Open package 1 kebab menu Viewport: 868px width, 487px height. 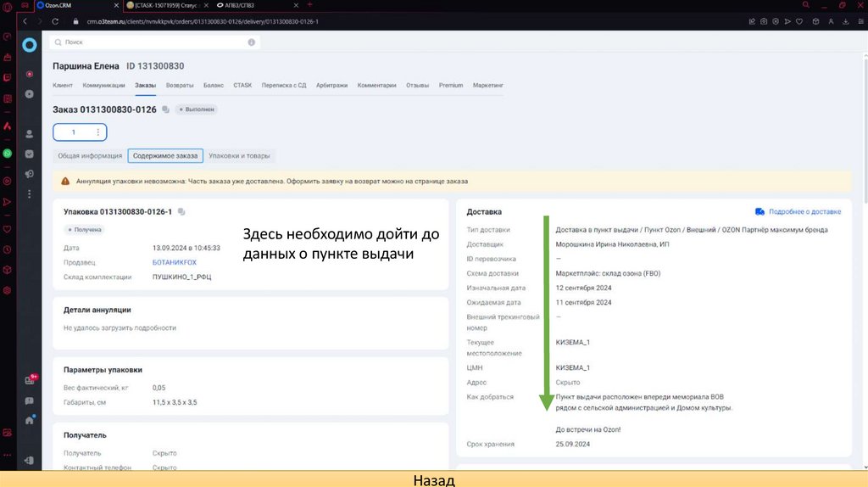98,132
